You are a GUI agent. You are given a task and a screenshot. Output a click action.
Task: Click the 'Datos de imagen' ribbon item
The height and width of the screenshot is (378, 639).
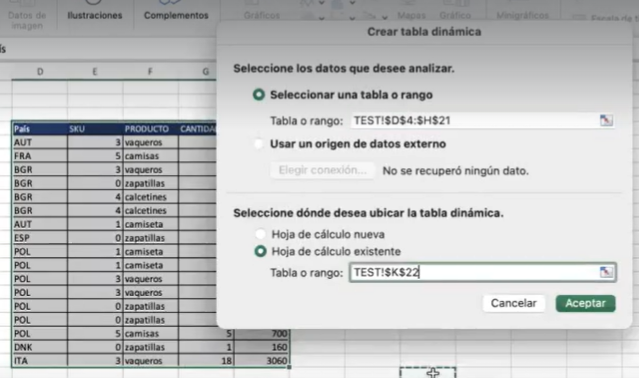click(x=27, y=20)
